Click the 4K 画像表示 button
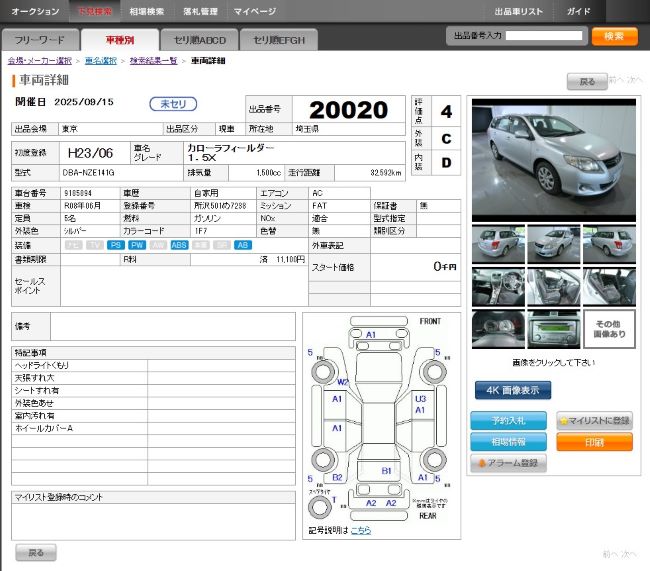Viewport: 650px width, 571px height. click(x=513, y=390)
